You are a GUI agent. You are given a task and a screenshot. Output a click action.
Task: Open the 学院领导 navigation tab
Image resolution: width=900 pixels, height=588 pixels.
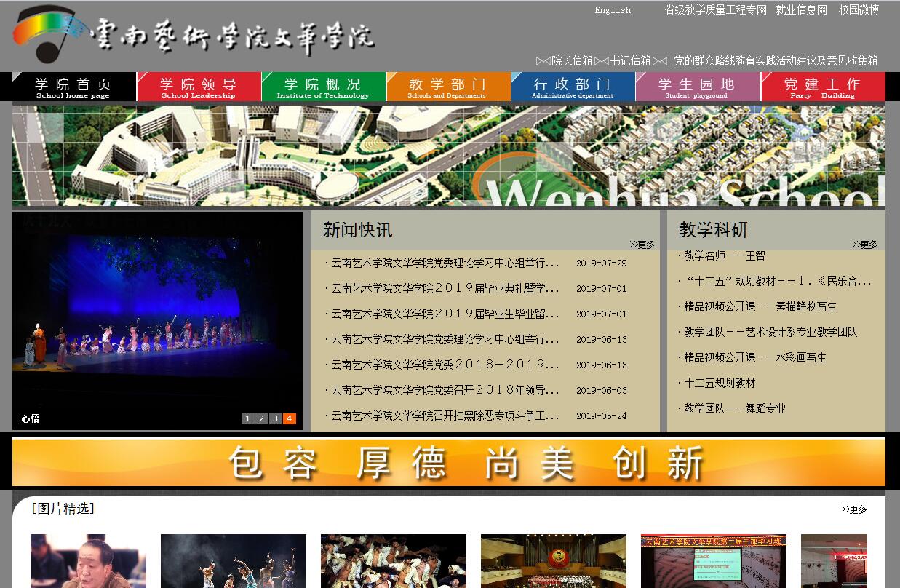(199, 87)
